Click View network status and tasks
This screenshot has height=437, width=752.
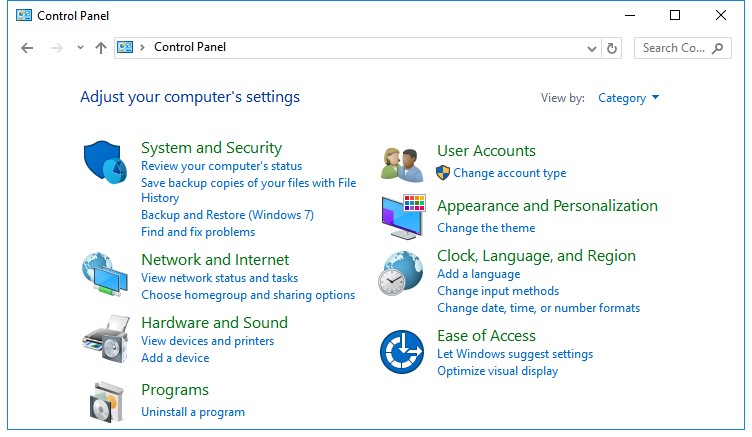pos(220,278)
